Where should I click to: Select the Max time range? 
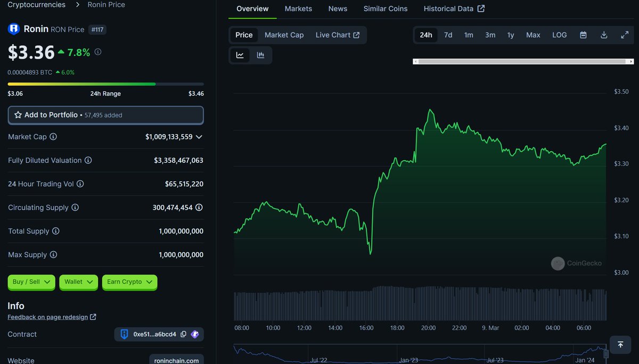click(533, 35)
